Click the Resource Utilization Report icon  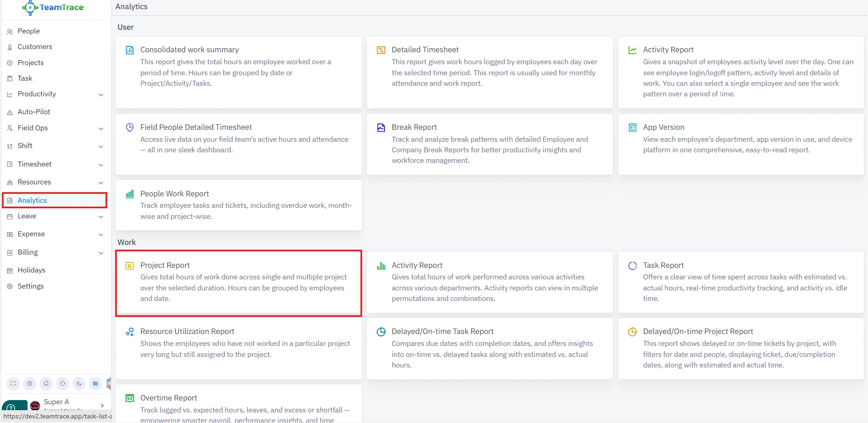click(x=130, y=332)
